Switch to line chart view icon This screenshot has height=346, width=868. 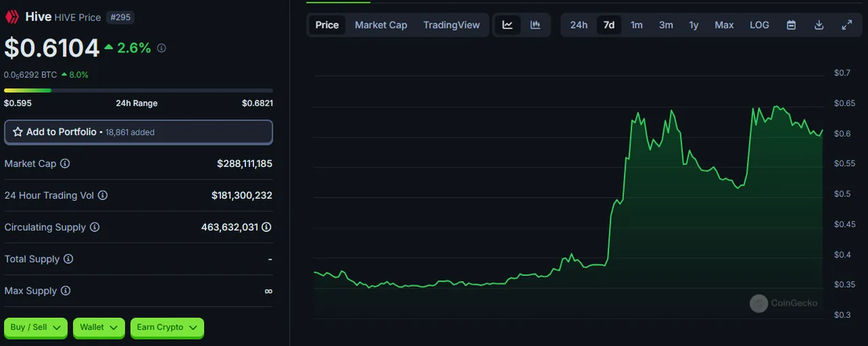click(x=507, y=25)
